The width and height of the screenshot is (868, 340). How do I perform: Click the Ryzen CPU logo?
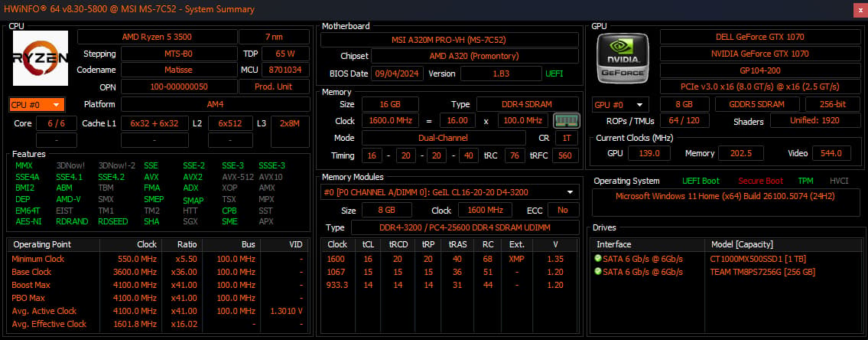click(41, 58)
